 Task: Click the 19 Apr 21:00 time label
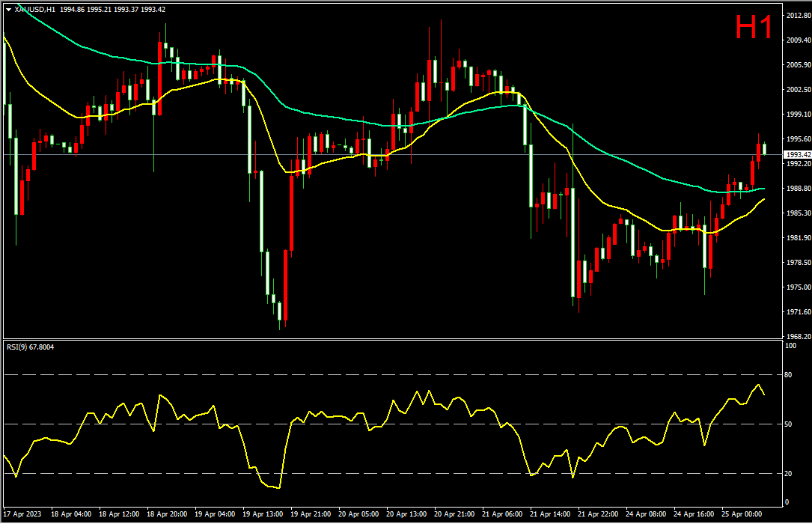(x=311, y=514)
